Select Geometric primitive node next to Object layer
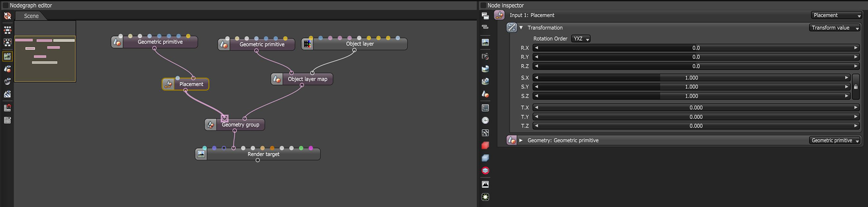This screenshot has width=868, height=207. click(256, 44)
